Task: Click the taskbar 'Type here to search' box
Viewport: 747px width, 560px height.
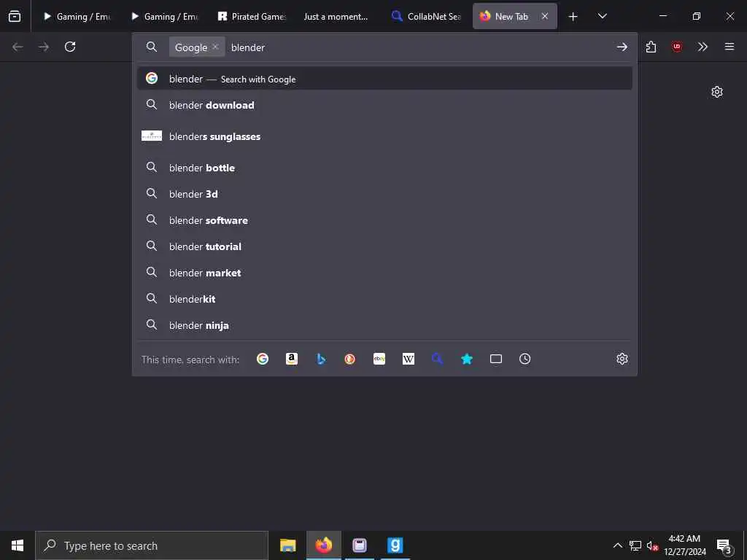Action: [152, 545]
